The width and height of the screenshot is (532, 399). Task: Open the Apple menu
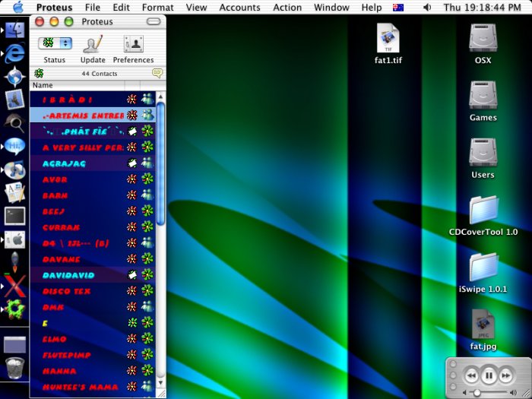[18, 7]
